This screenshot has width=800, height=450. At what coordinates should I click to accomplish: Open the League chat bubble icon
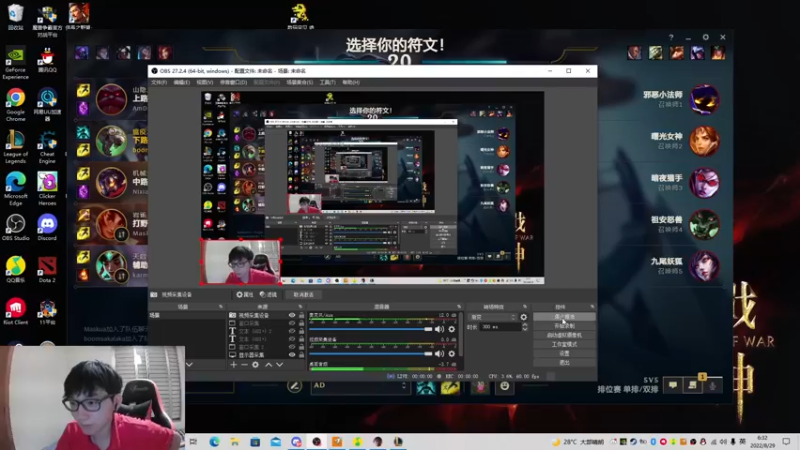click(672, 385)
